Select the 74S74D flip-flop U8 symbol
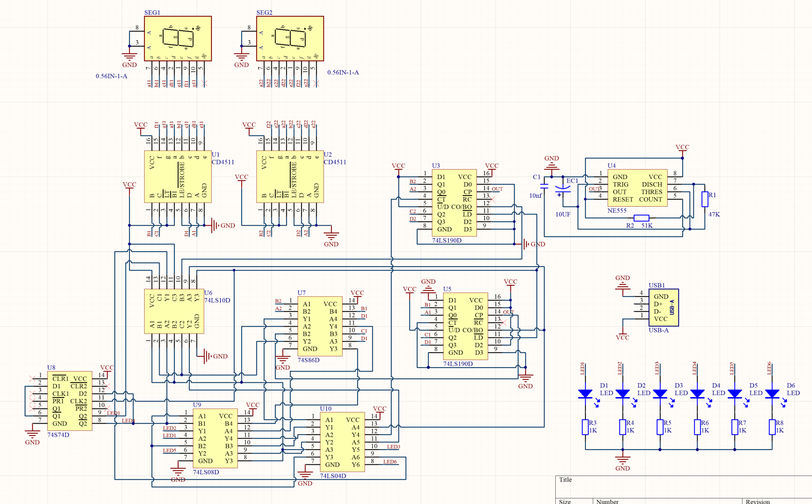Screen dimensions: 812x504 pos(70,401)
